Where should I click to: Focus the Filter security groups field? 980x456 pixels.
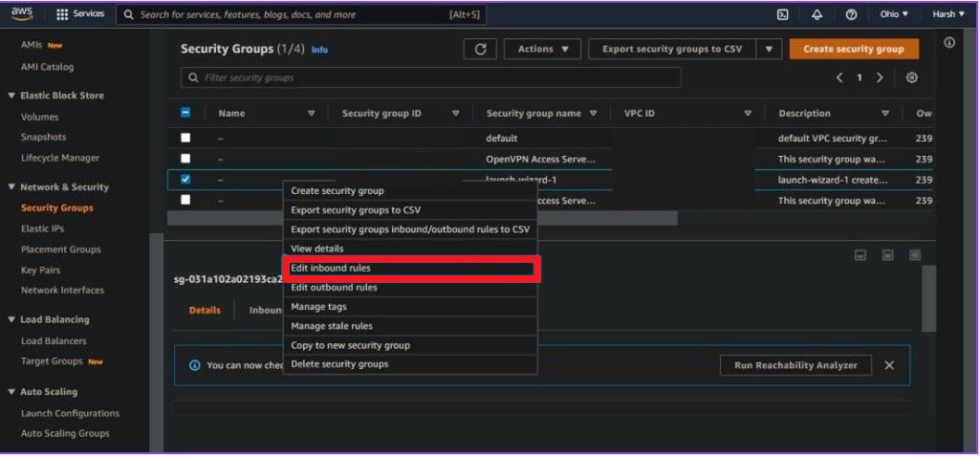(430, 78)
